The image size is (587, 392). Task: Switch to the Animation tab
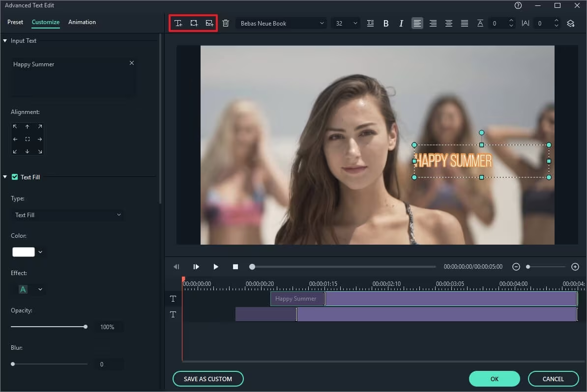82,22
